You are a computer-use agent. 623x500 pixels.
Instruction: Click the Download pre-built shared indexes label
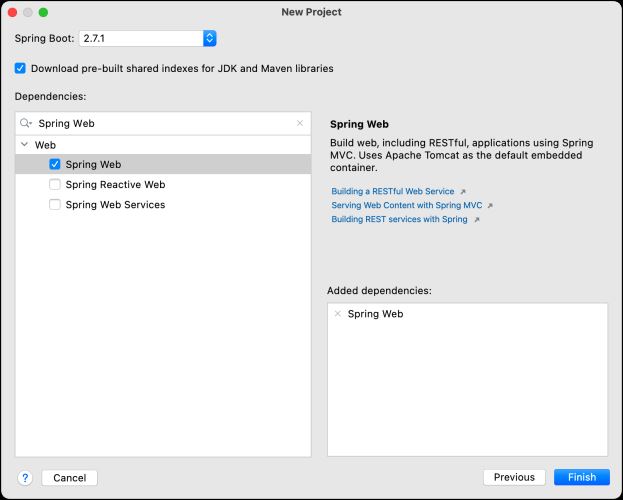pyautogui.click(x=182, y=68)
